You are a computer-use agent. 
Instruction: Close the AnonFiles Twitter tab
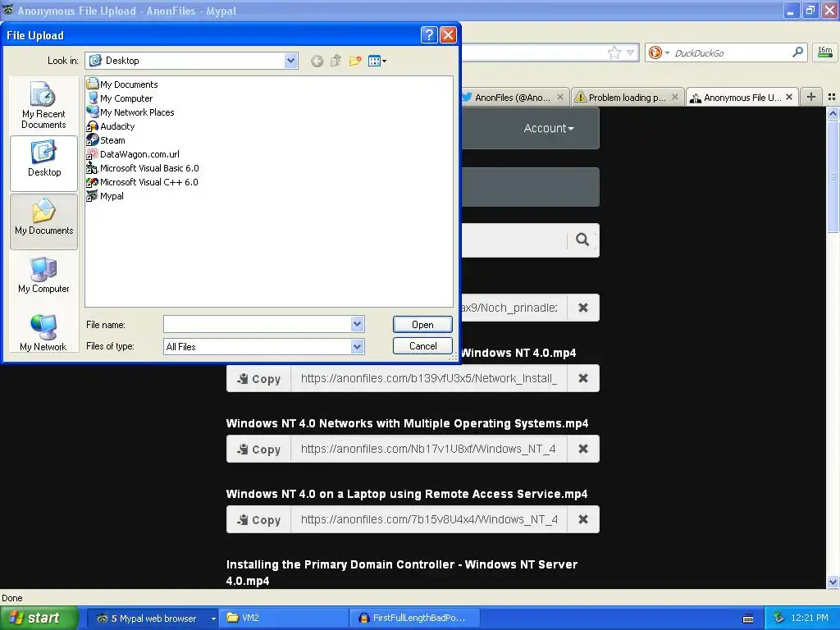559,97
